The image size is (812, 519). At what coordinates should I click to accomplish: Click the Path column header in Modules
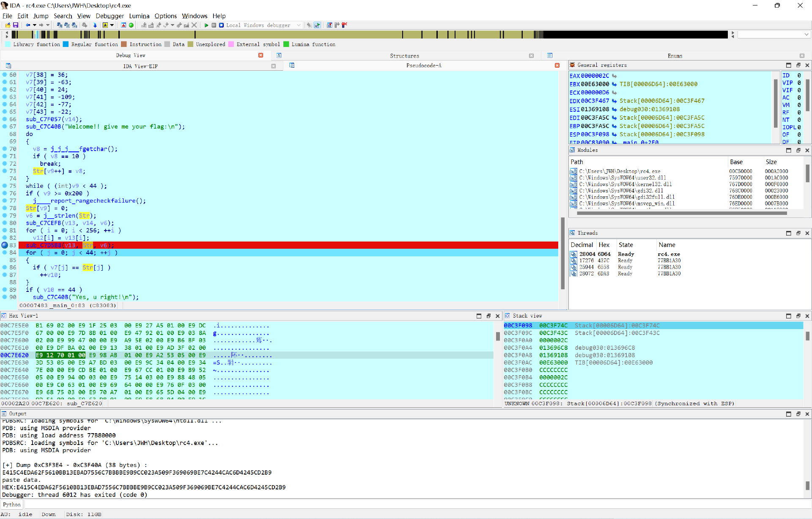(648, 162)
